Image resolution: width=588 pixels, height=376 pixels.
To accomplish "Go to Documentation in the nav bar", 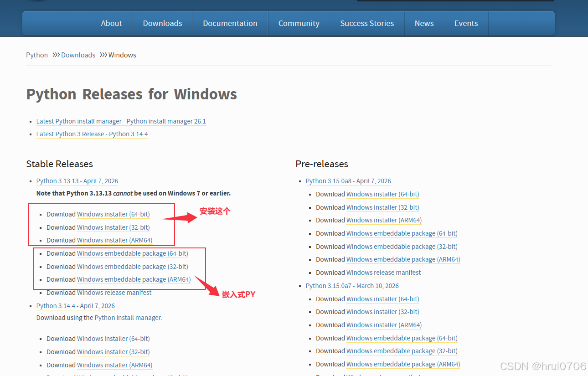I will tap(230, 23).
